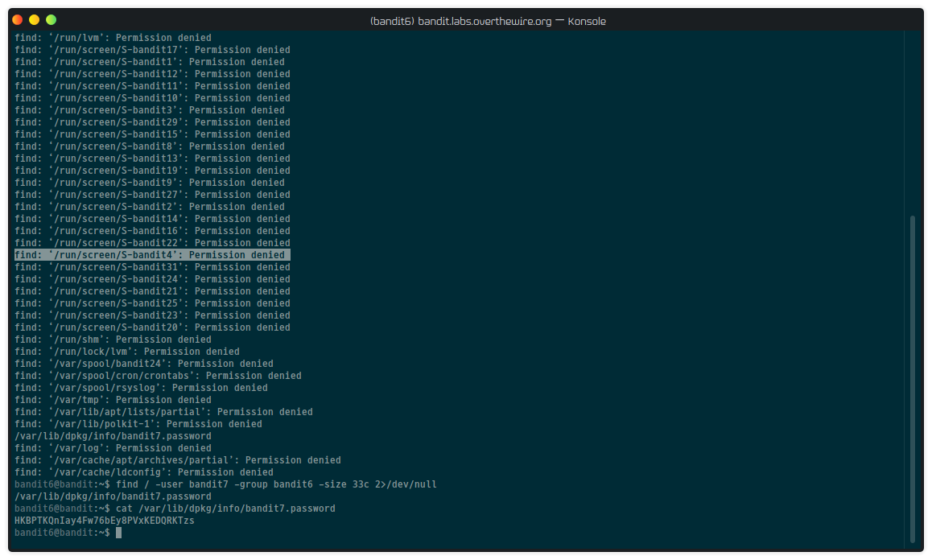The height and width of the screenshot is (560, 932).
Task: Click the green maximize window button
Action: [x=51, y=20]
